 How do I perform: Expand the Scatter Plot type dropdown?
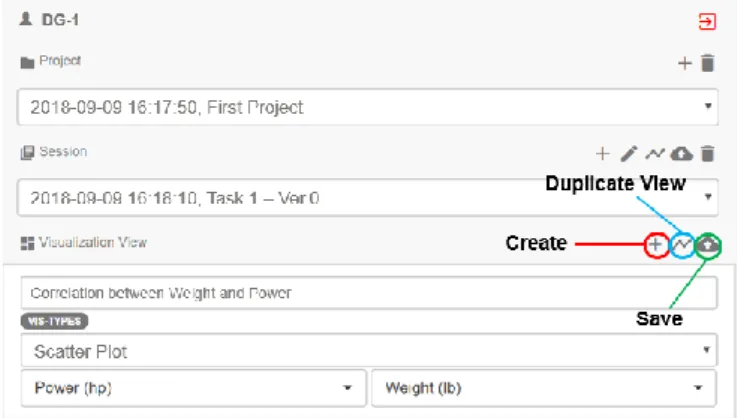click(369, 351)
